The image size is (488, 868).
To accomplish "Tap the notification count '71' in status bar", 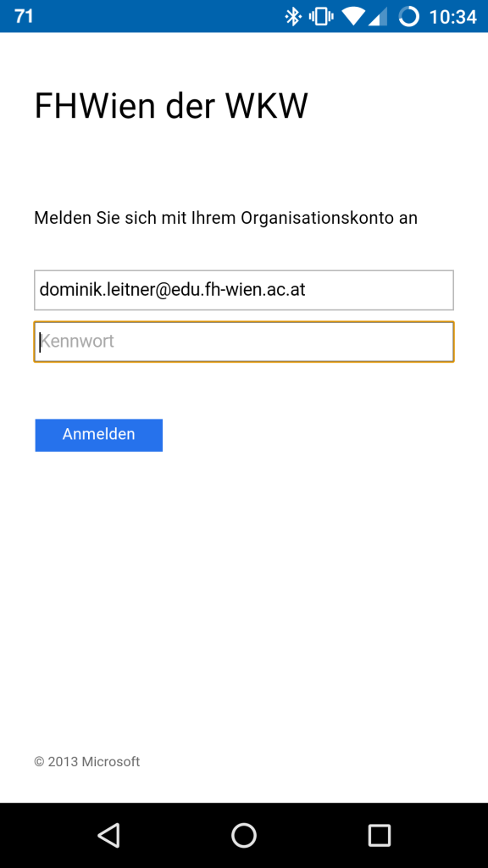I will (23, 14).
